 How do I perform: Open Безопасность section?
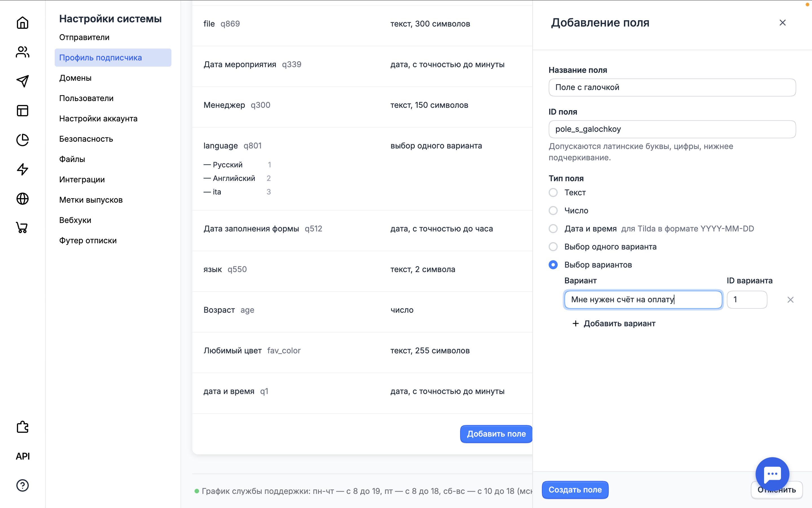pyautogui.click(x=86, y=139)
